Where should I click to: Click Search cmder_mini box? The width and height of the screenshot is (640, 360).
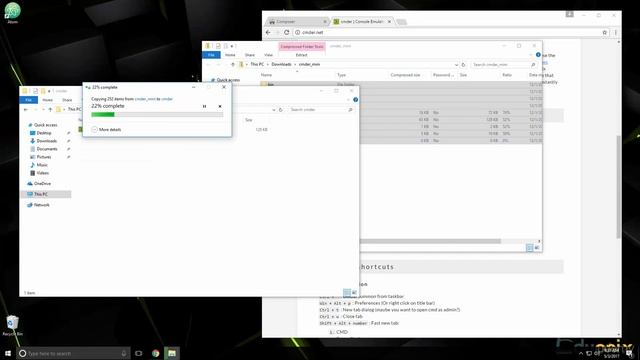point(504,64)
